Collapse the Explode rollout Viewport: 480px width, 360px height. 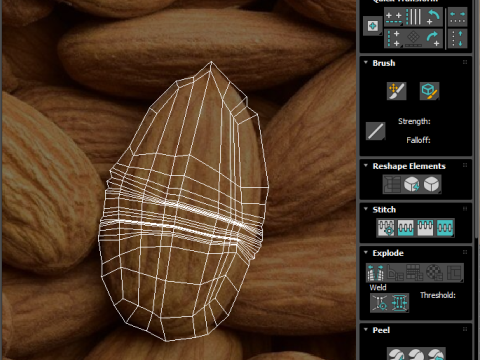[x=366, y=253]
